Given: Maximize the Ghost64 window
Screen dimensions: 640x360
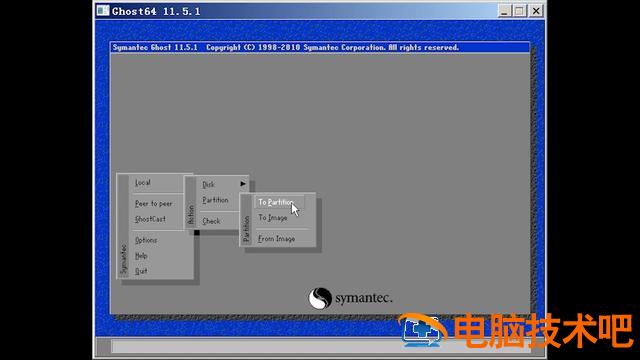Looking at the screenshot, I should (x=520, y=11).
